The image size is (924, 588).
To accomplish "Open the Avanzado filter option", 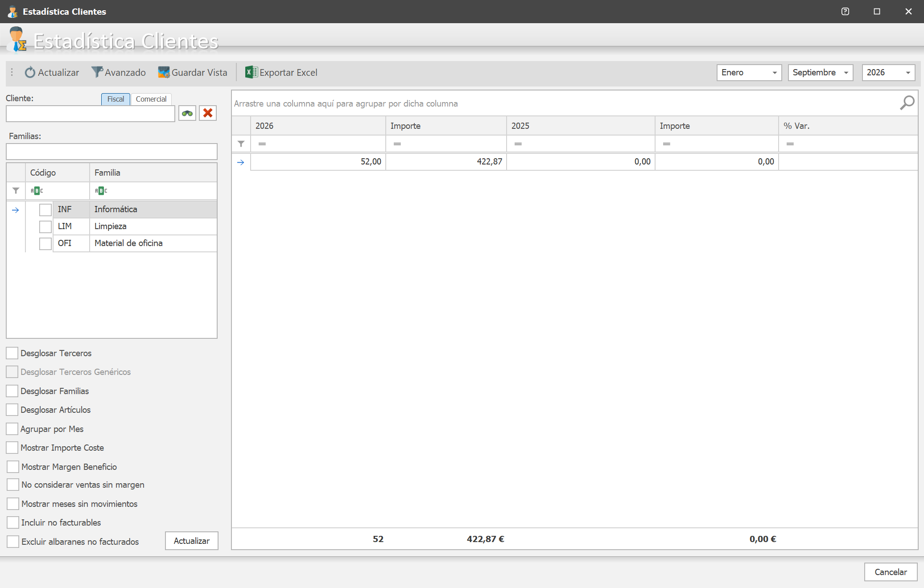I will coord(119,73).
